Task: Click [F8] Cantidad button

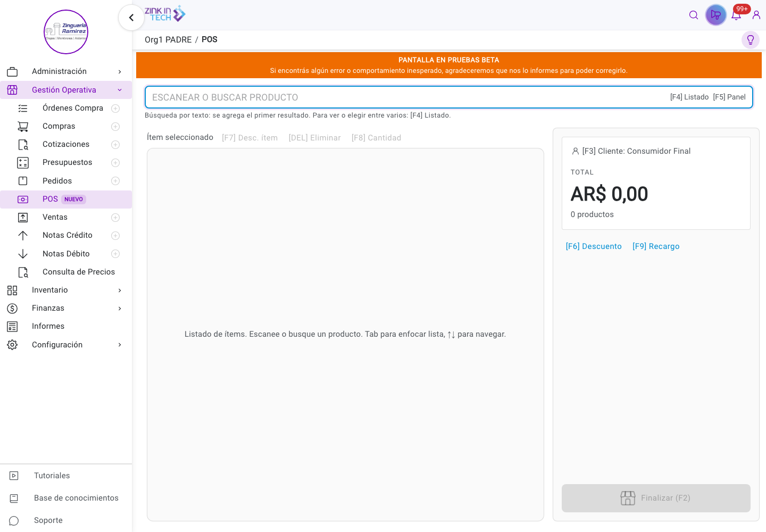Action: [x=377, y=138]
